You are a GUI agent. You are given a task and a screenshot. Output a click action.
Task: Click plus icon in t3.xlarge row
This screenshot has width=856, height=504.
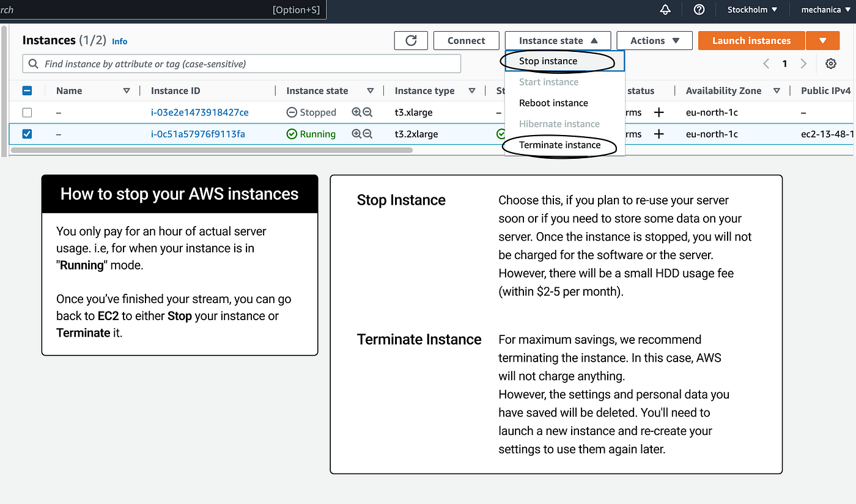(659, 112)
